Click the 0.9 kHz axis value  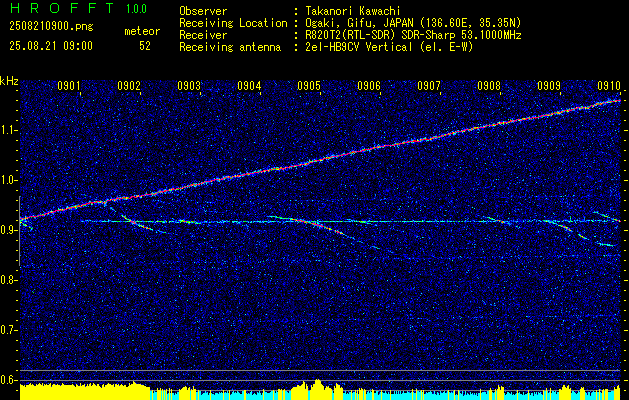pyautogui.click(x=9, y=230)
